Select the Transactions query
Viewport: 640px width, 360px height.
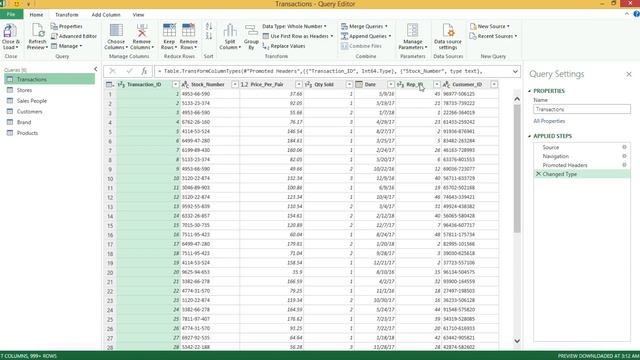point(49,79)
